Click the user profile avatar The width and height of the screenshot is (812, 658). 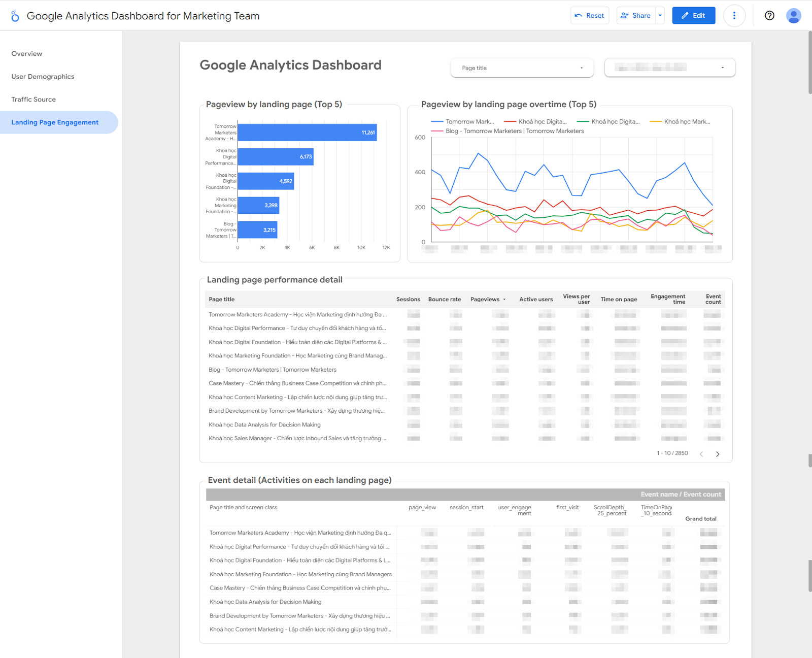793,16
